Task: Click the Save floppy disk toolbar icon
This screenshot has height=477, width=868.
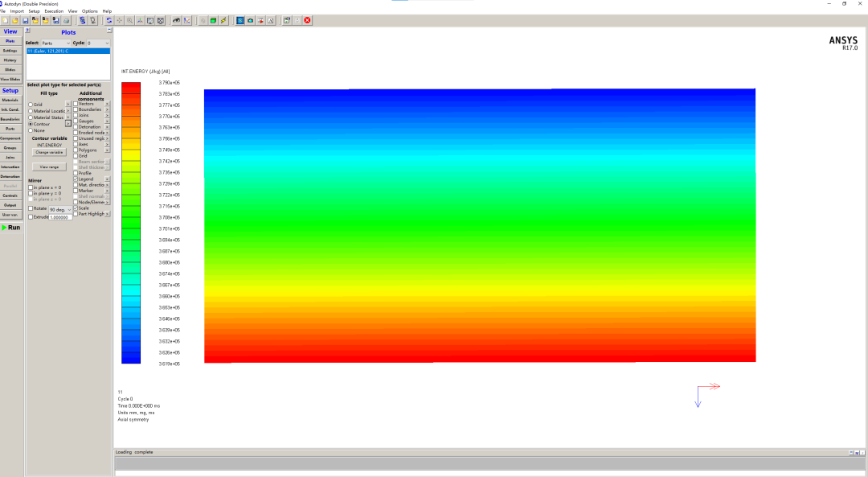Action: coord(26,20)
